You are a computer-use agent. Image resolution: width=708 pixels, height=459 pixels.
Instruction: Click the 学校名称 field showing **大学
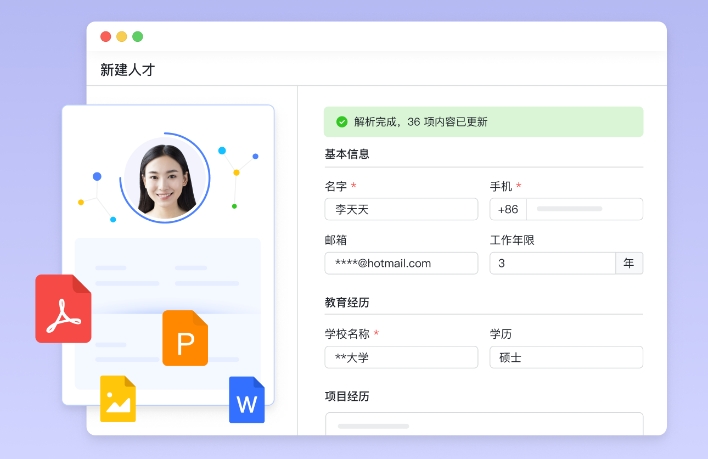point(401,357)
